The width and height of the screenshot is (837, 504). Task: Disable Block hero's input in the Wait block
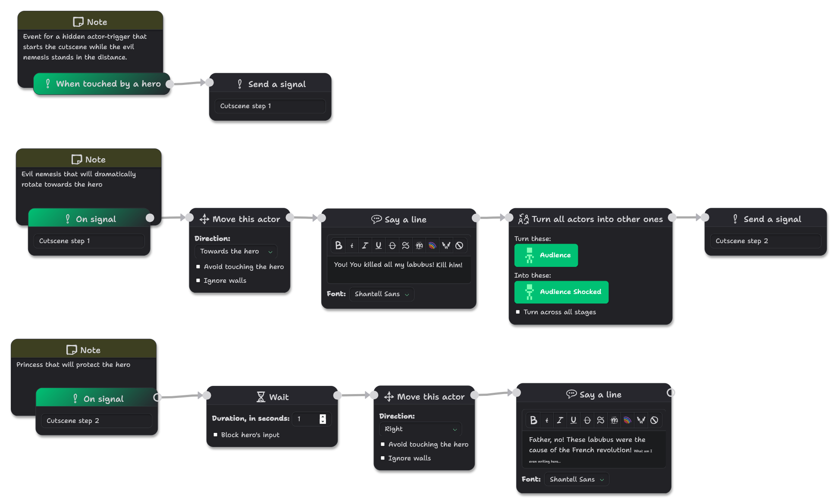pos(216,435)
